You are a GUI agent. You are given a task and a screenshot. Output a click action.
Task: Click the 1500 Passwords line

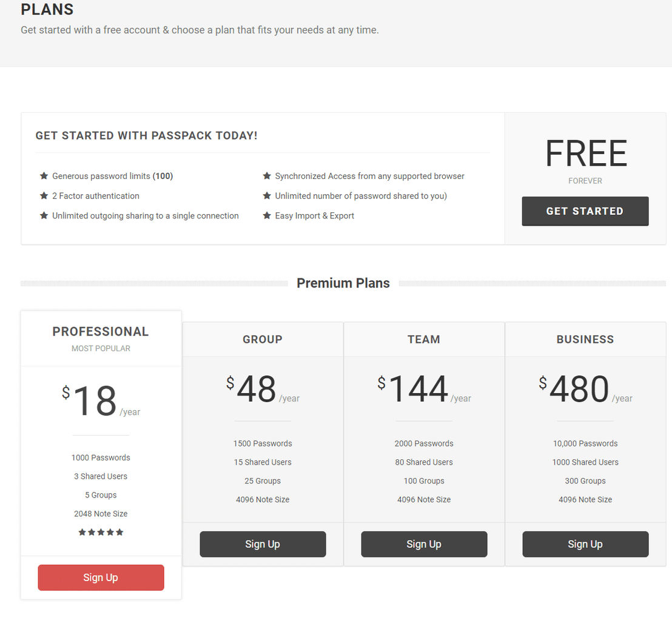263,443
